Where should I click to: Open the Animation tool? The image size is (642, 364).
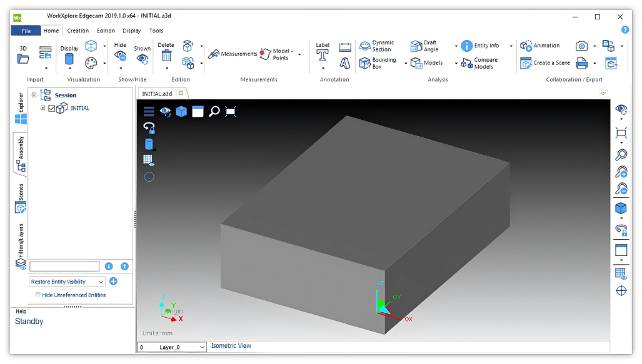coord(539,46)
